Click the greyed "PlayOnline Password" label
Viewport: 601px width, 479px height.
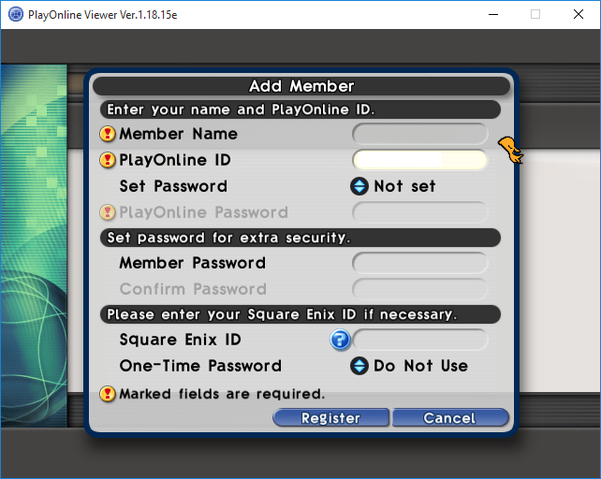(x=204, y=212)
